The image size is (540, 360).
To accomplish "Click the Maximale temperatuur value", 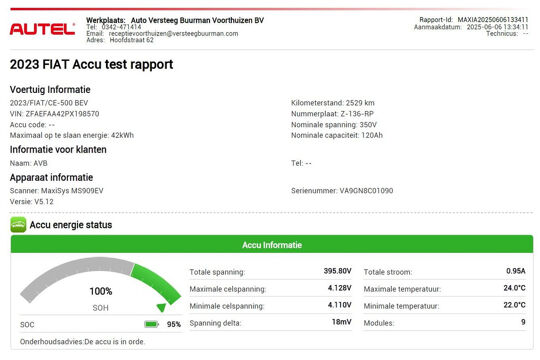I will pyautogui.click(x=514, y=288).
